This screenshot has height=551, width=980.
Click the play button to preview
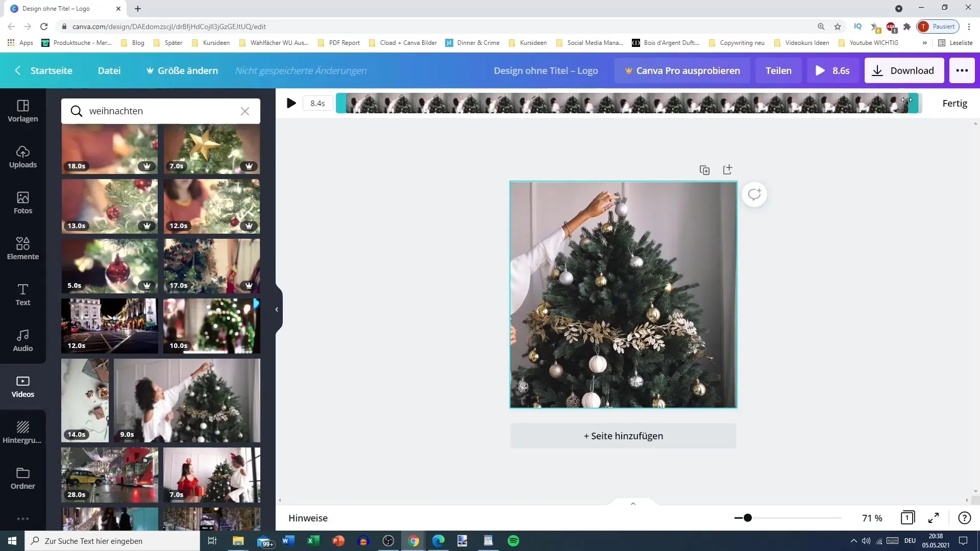[x=291, y=103]
